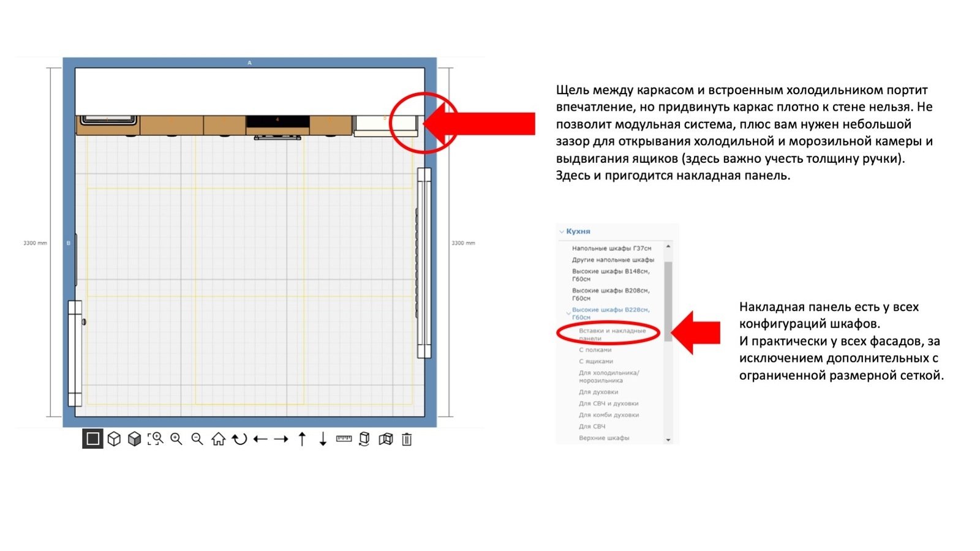This screenshot has height=551, width=980.
Task: Open the ruler measurement tool
Action: click(344, 439)
